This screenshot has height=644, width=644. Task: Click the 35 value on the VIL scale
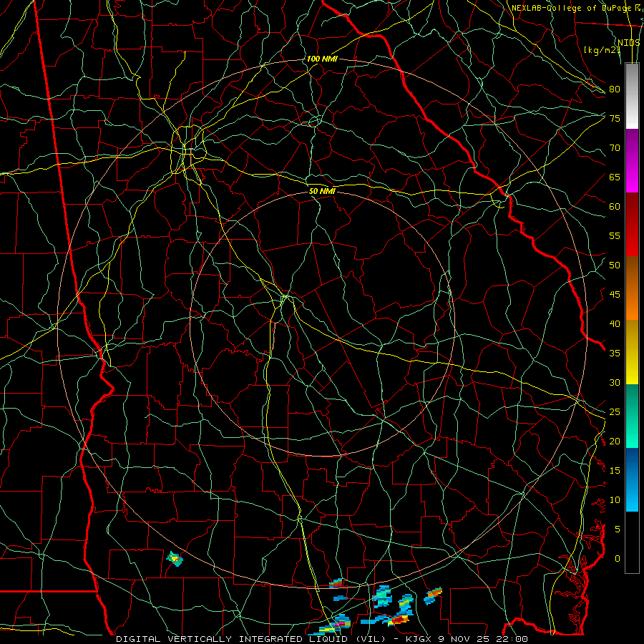pyautogui.click(x=615, y=353)
